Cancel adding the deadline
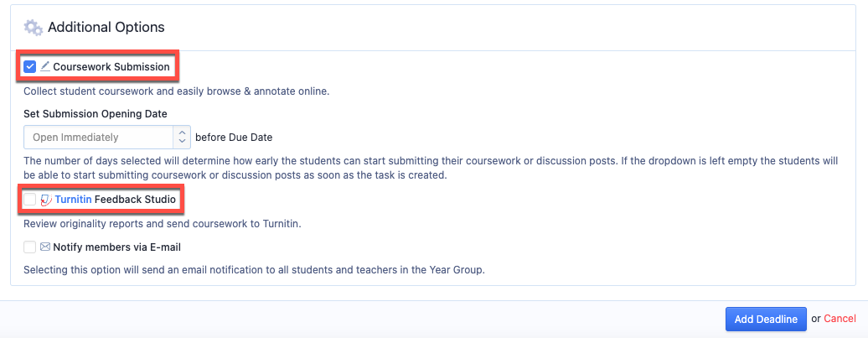Viewport: 868px width, 338px height. point(840,320)
